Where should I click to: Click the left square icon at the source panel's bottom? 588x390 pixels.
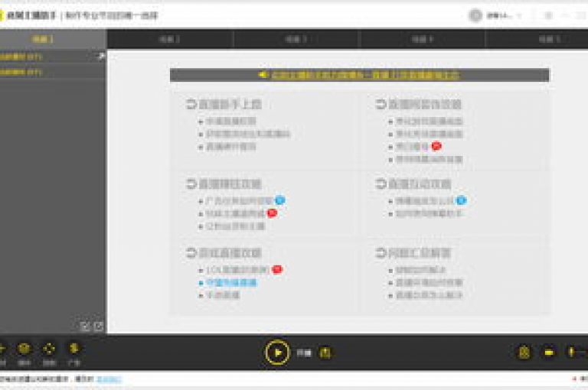(x=85, y=327)
